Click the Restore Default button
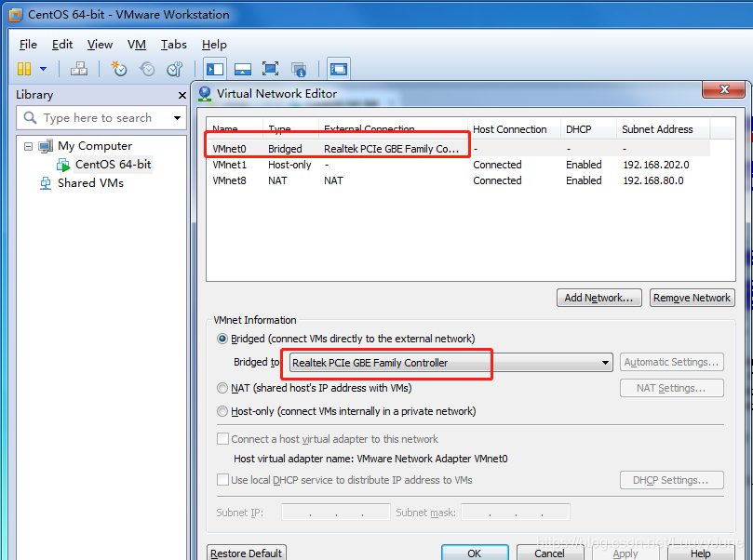 247,553
